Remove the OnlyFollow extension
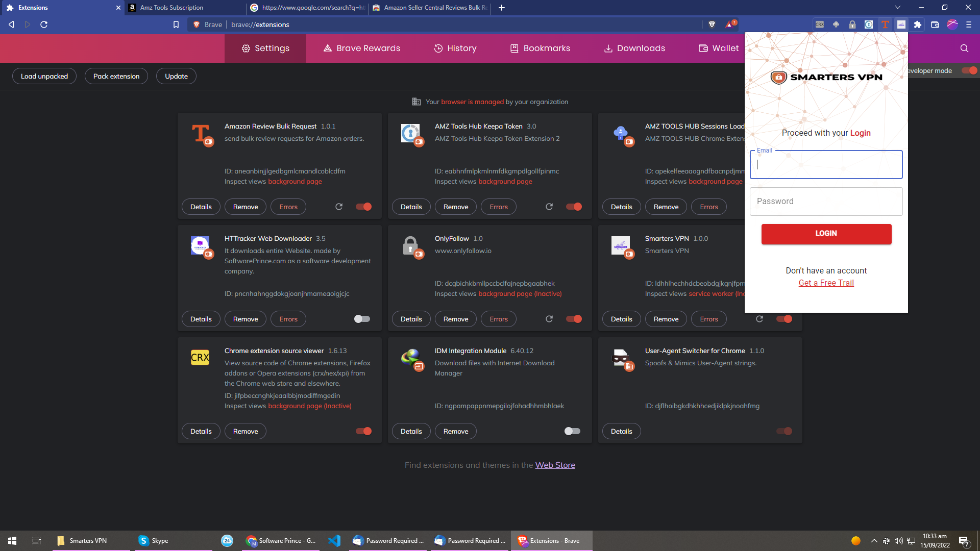The width and height of the screenshot is (980, 551). [x=456, y=319]
